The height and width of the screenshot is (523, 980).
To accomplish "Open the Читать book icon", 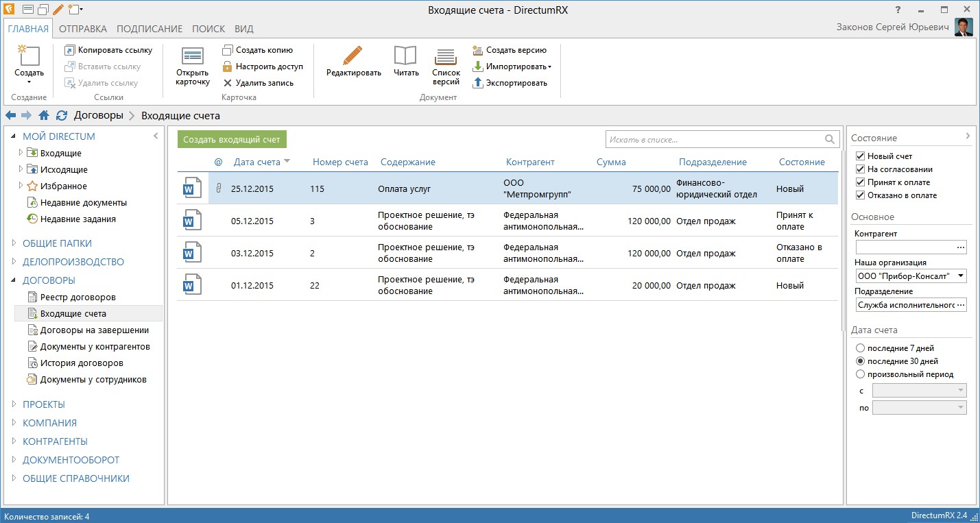I will tap(405, 56).
